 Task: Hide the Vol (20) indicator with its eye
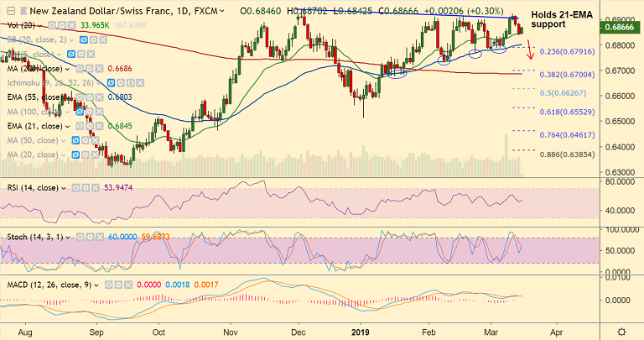point(52,25)
